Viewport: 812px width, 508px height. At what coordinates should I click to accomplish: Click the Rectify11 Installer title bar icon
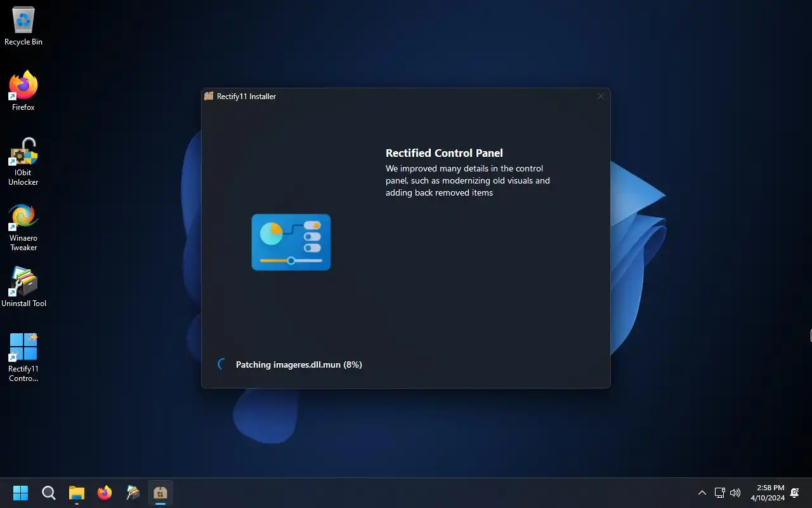click(x=209, y=97)
